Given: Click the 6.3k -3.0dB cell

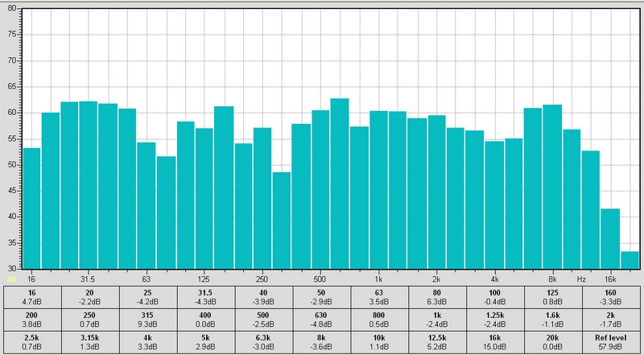Looking at the screenshot, I should tap(264, 342).
